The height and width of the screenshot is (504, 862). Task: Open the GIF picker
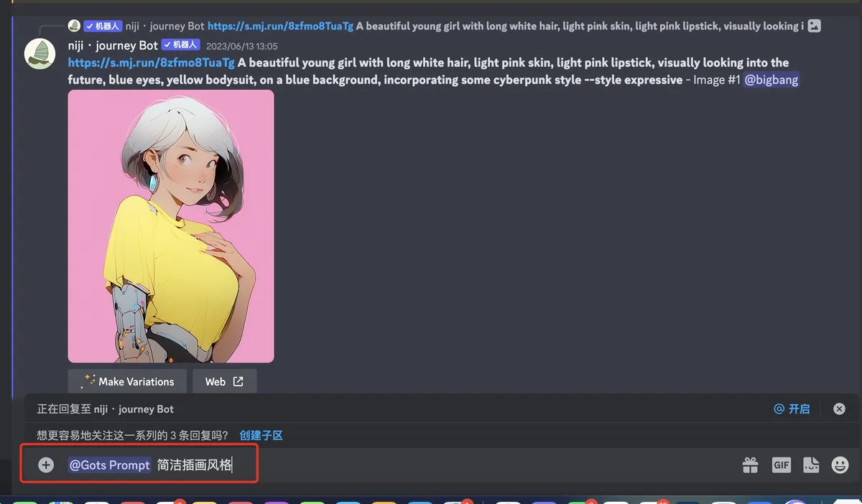(x=781, y=465)
